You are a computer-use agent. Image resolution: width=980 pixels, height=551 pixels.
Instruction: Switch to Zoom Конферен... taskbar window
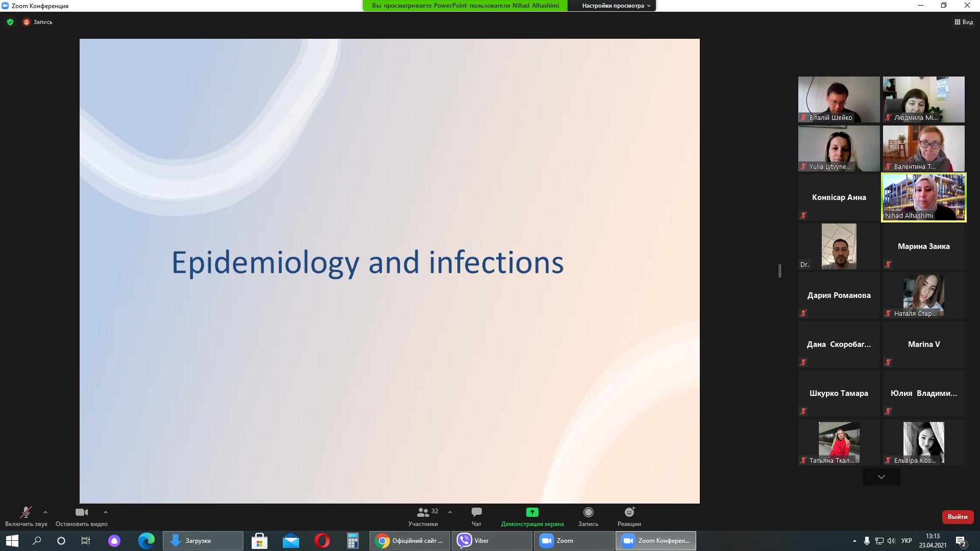pyautogui.click(x=656, y=541)
